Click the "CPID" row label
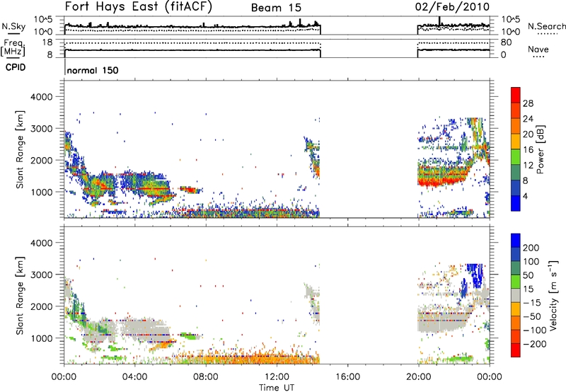Viewport: 566px width, 392px height. click(16, 67)
